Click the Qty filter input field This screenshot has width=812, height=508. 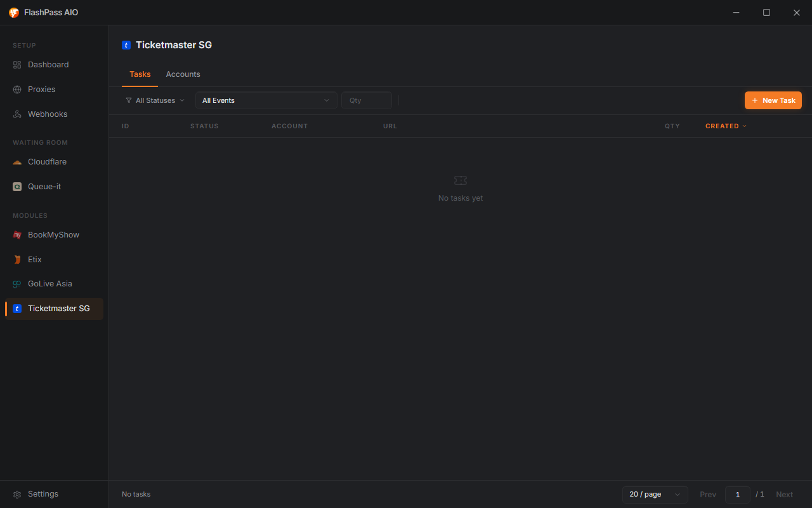pyautogui.click(x=367, y=100)
